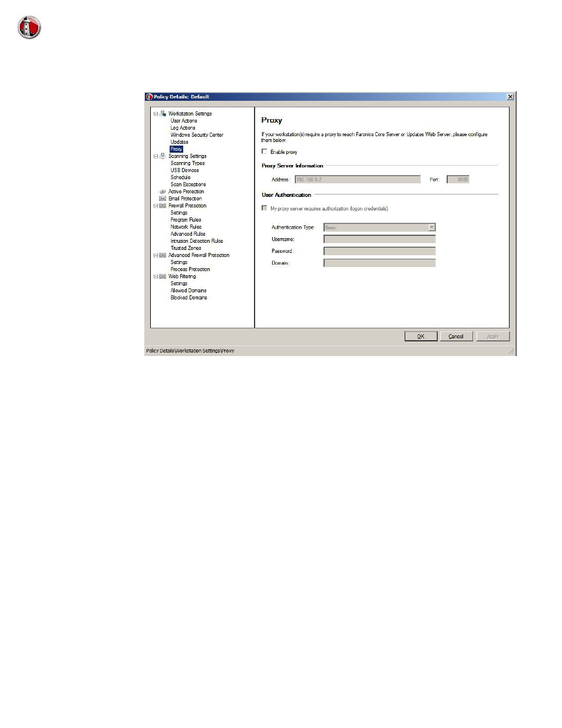Click the Policy Details title bar icon
Image resolution: width=562 pixels, height=728 pixels.
[x=149, y=97]
